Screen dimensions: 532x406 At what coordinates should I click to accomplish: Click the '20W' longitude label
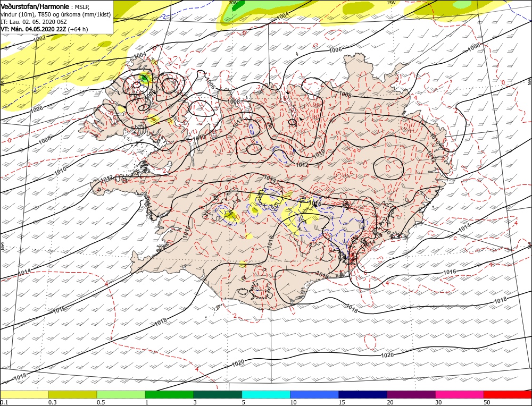pyautogui.click(x=233, y=2)
